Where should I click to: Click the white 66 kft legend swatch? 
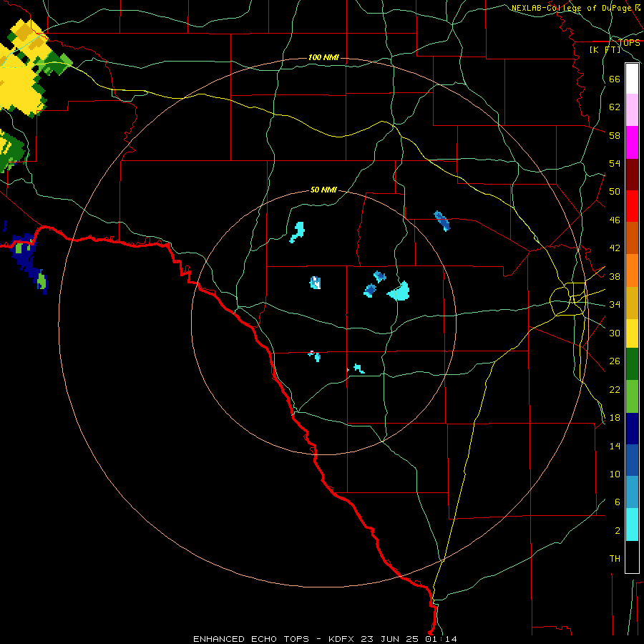tap(632, 79)
